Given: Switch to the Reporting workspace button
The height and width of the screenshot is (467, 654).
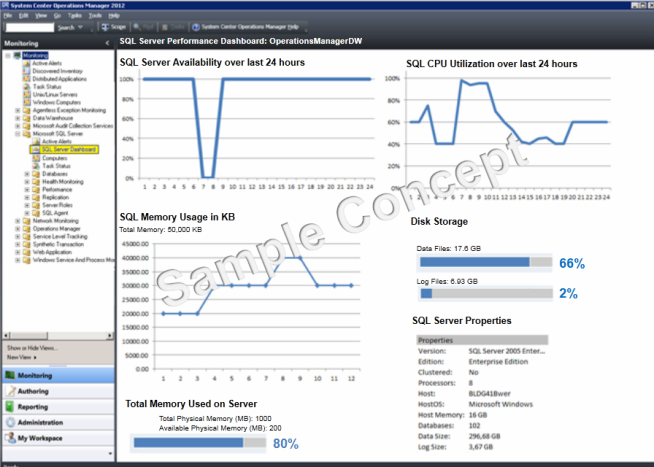Looking at the screenshot, I should (58, 407).
